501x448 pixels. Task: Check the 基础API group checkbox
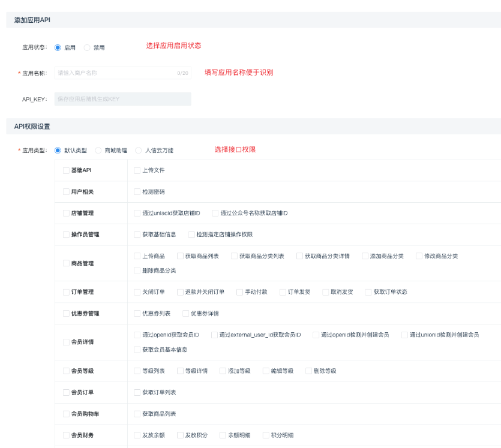[66, 170]
